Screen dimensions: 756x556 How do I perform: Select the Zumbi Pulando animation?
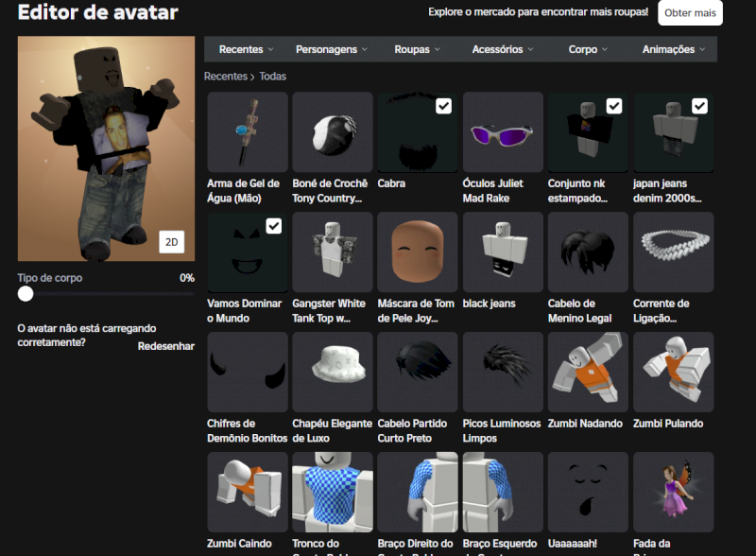(x=674, y=373)
